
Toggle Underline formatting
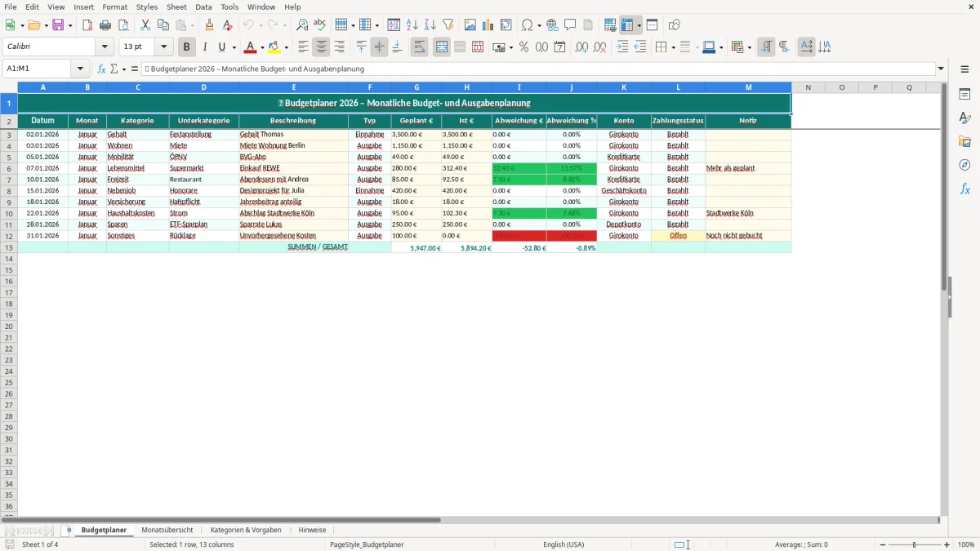tap(221, 47)
